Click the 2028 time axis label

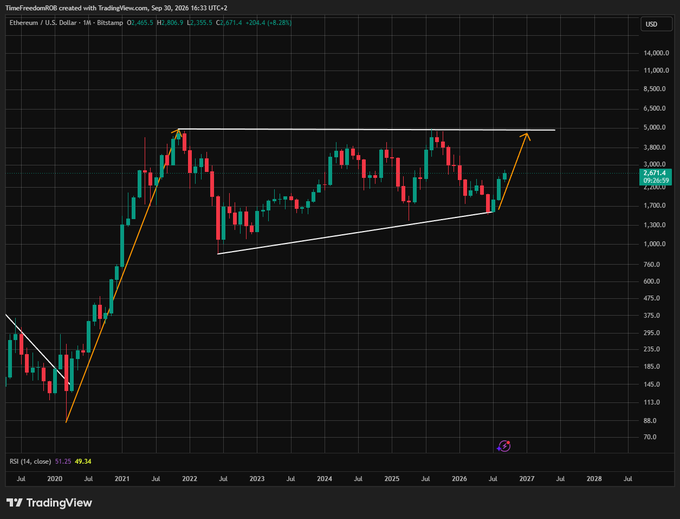point(594,479)
